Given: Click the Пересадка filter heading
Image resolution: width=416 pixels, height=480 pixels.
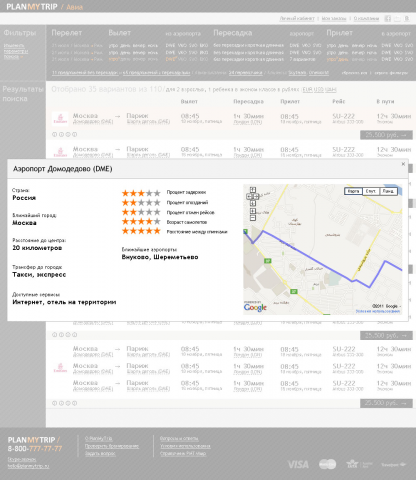Looking at the screenshot, I should (x=233, y=33).
